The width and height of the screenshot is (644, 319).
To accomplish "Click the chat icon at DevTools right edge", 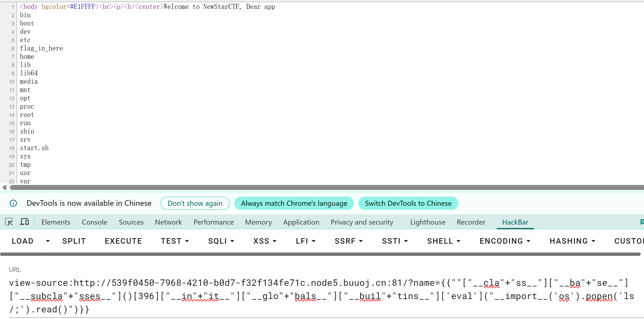I will pos(642,222).
